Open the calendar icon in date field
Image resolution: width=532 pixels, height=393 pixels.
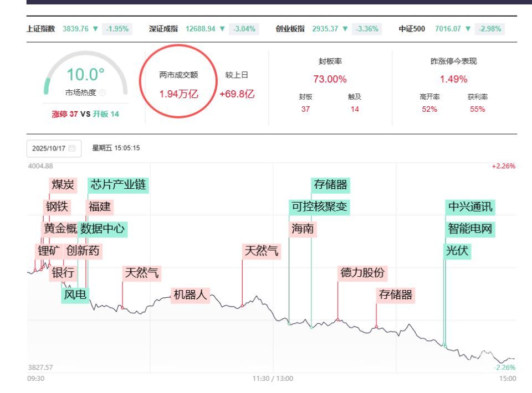pyautogui.click(x=72, y=148)
